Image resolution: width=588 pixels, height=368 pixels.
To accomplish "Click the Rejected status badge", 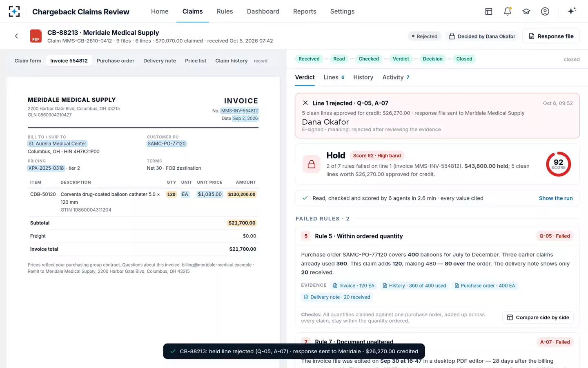I will click(425, 36).
